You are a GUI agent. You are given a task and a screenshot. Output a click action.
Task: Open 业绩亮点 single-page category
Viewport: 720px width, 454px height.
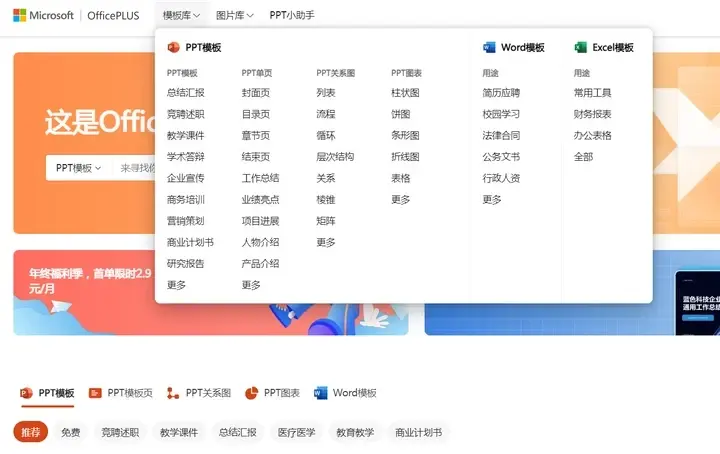(x=260, y=200)
